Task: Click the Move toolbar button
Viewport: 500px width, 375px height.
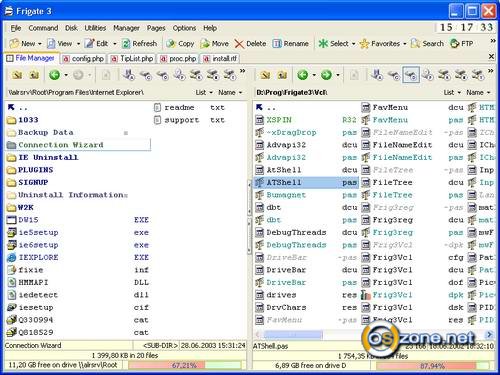Action: [214, 44]
